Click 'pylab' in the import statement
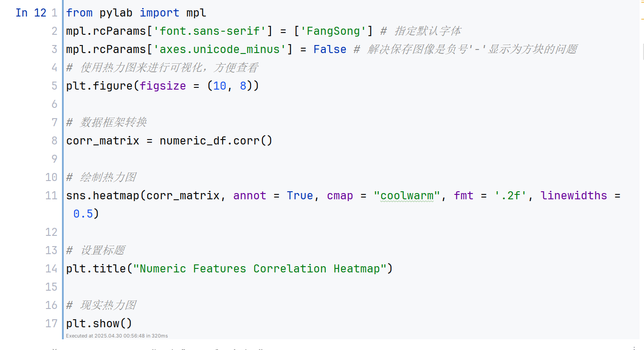Screen dimensions: 644x350 (x=116, y=13)
